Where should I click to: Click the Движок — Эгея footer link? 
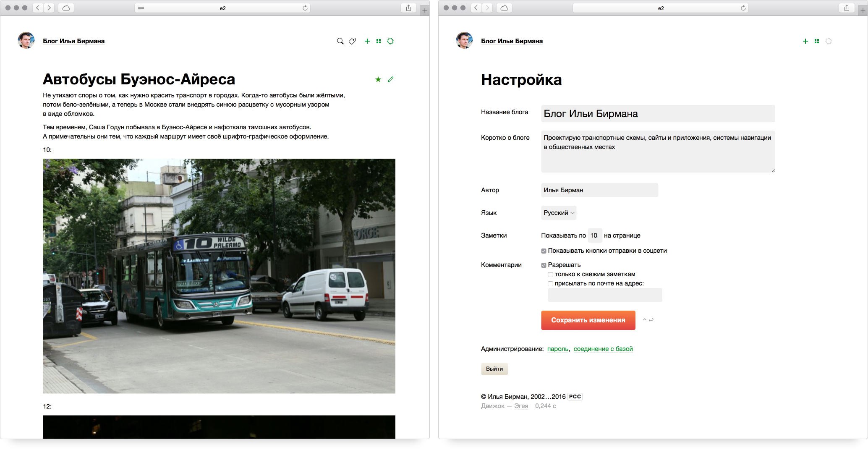tap(505, 406)
